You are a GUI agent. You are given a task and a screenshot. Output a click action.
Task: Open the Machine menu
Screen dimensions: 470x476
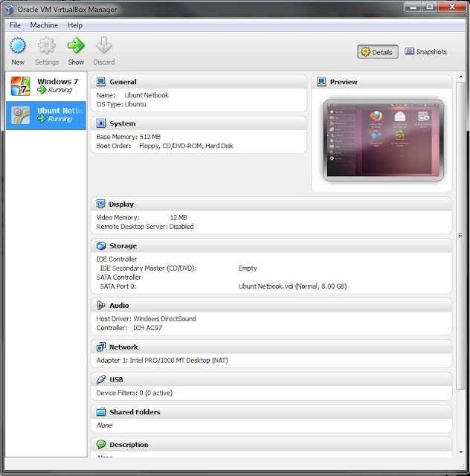pos(44,25)
